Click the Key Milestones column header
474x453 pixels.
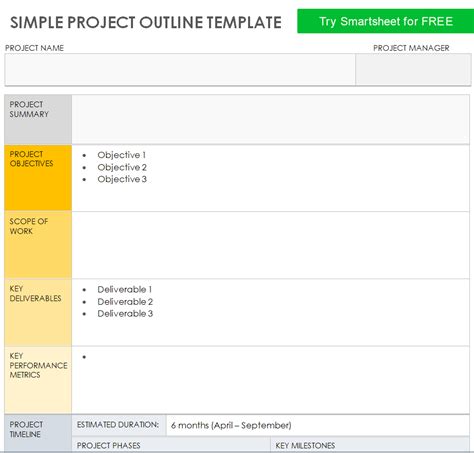pyautogui.click(x=370, y=445)
